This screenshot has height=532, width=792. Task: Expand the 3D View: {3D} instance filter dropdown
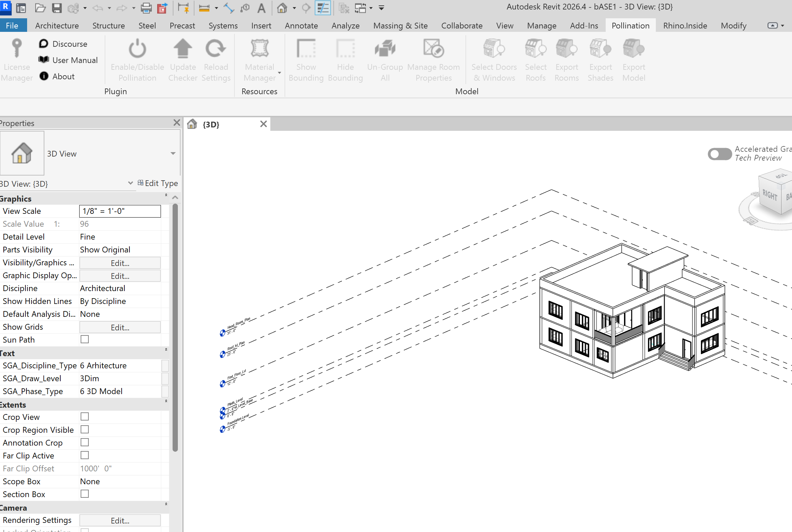click(x=130, y=183)
